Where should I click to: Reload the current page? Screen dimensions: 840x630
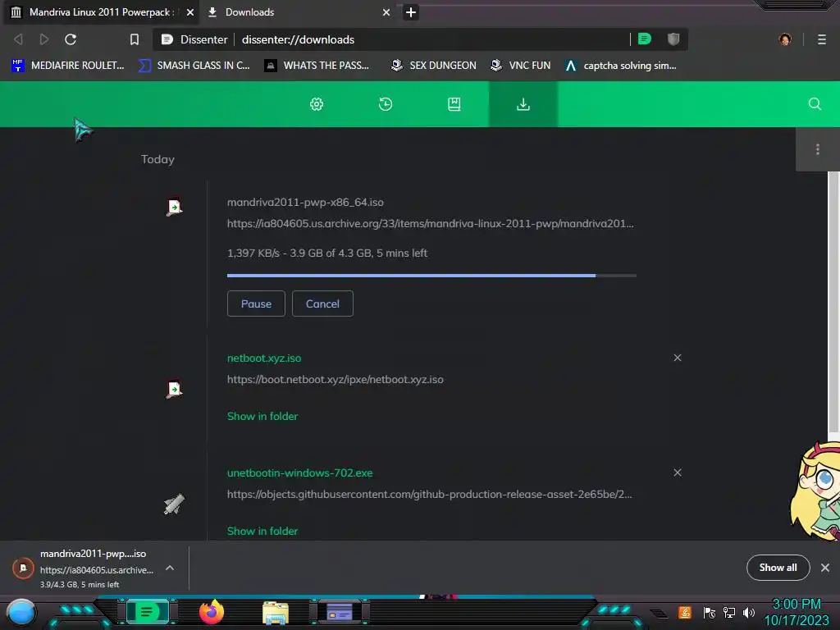point(71,39)
